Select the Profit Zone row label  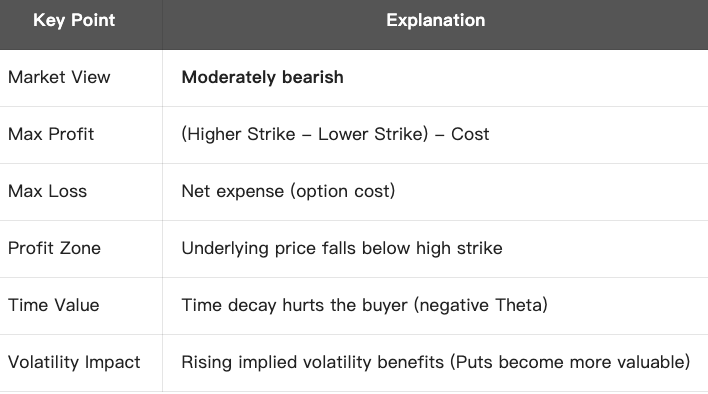click(x=54, y=248)
